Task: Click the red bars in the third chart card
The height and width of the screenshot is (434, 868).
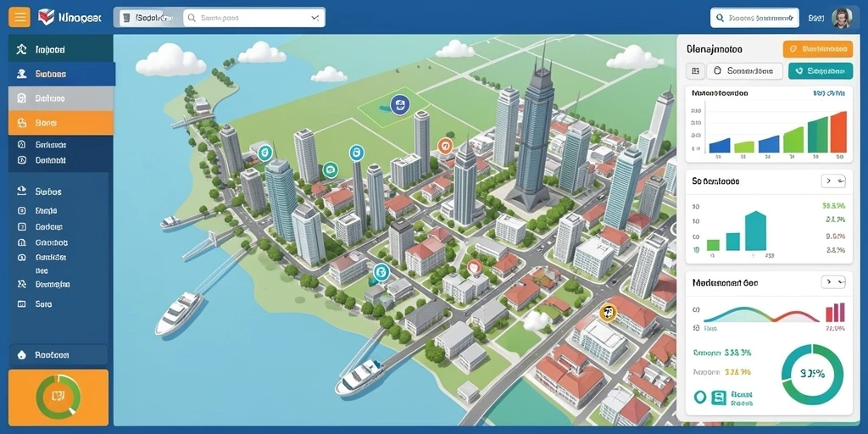Action: point(835,312)
